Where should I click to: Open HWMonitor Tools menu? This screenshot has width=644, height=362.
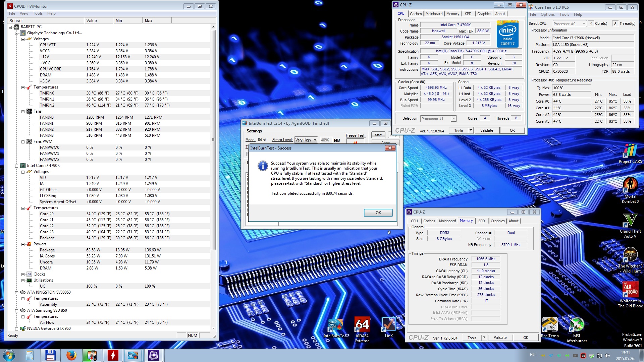[38, 13]
